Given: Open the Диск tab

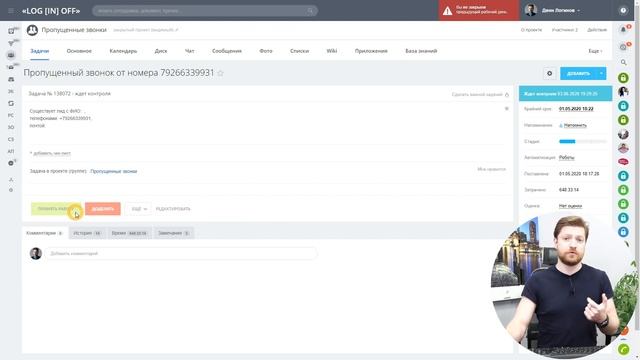Looking at the screenshot, I should 161,51.
